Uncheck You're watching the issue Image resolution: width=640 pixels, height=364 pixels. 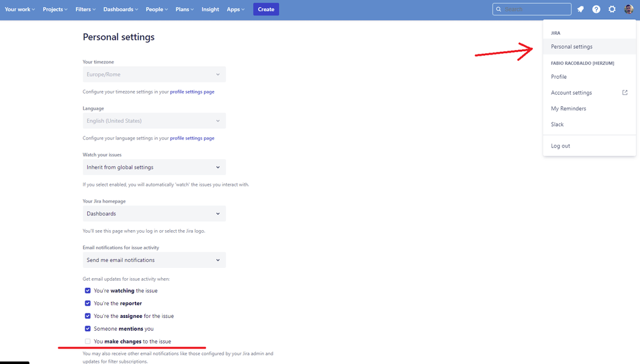click(88, 290)
